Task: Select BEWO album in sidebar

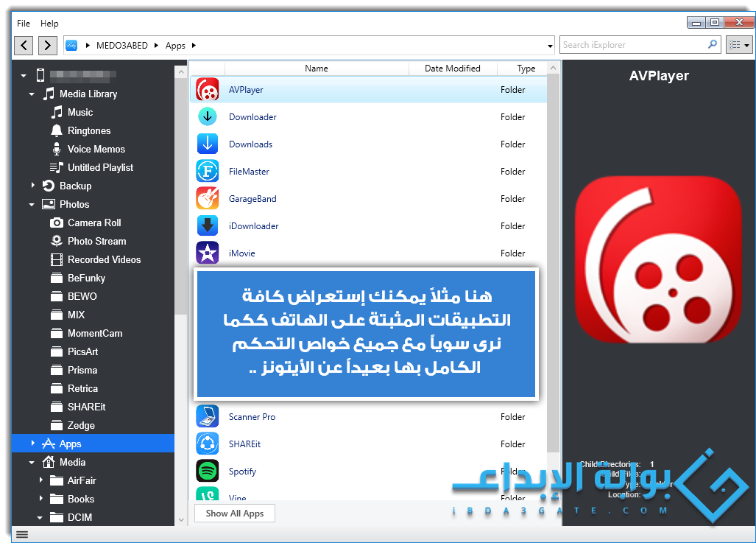Action: [x=82, y=296]
